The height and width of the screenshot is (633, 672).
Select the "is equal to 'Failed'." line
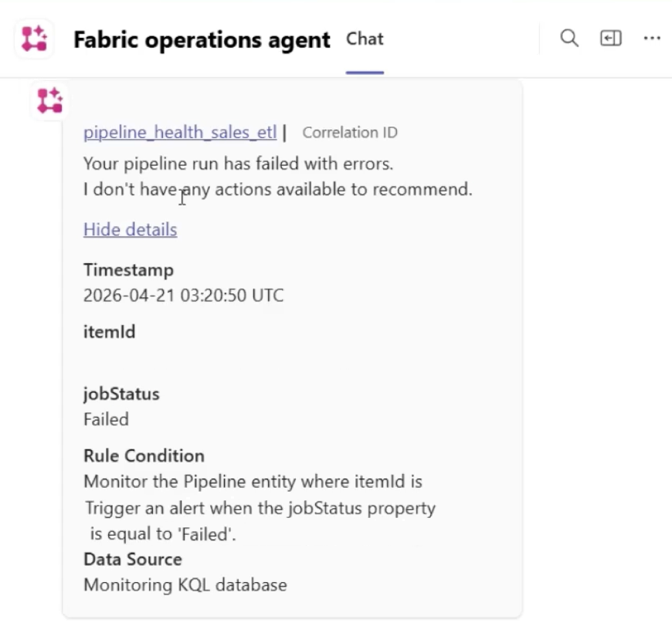163,534
